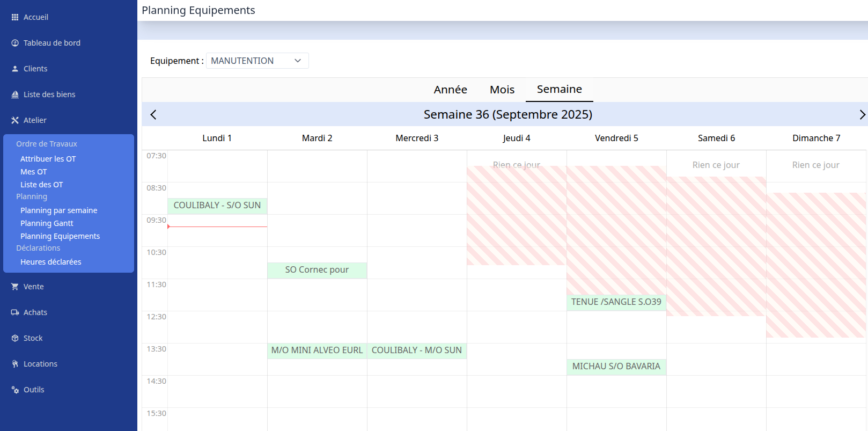Click the Vente shopping cart icon
Viewport: 868px width, 431px height.
click(x=15, y=287)
